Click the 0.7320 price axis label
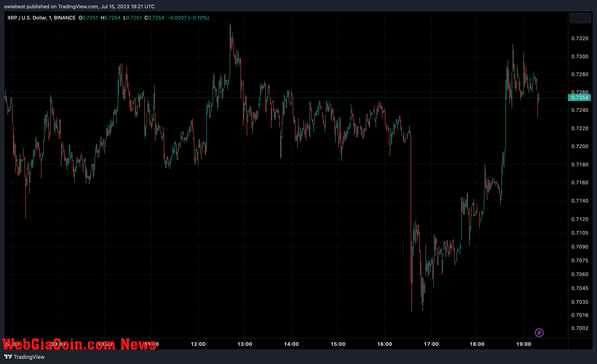 (580, 39)
